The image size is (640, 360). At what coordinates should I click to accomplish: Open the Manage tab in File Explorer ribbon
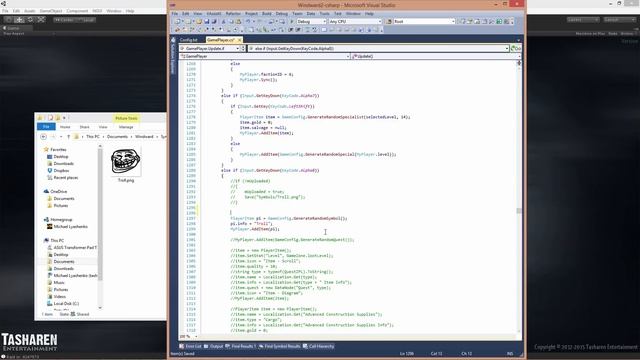click(126, 127)
